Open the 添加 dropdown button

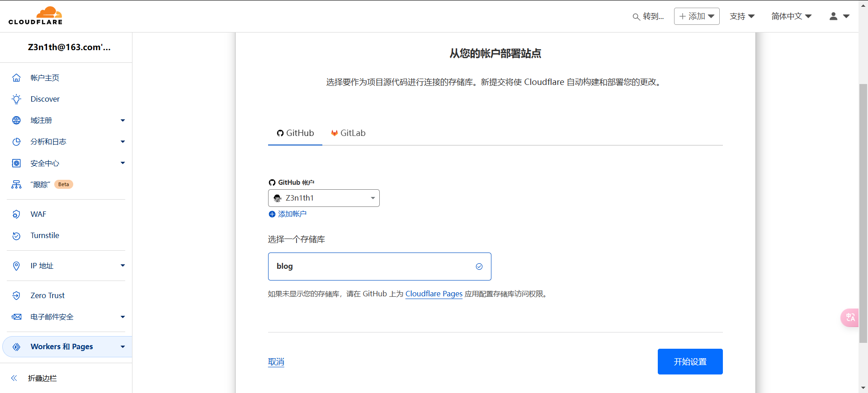(697, 16)
